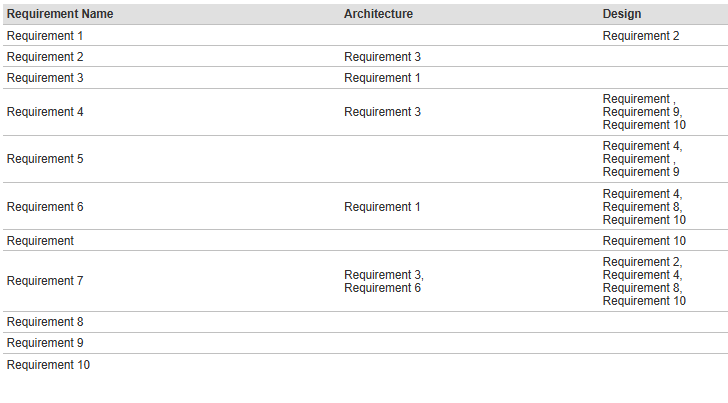This screenshot has height=403, width=728.
Task: Select Requirement 8 in the Requirement Name column
Action: tap(45, 322)
